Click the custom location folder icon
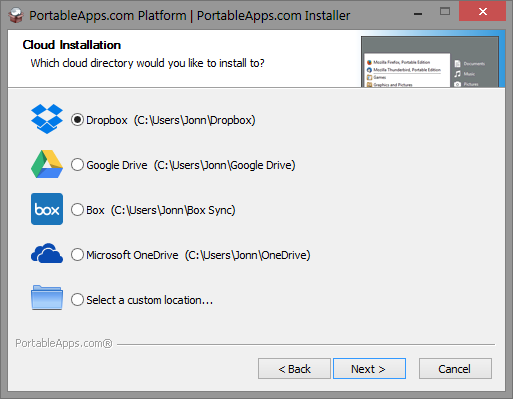The height and width of the screenshot is (399, 513). pos(47,298)
